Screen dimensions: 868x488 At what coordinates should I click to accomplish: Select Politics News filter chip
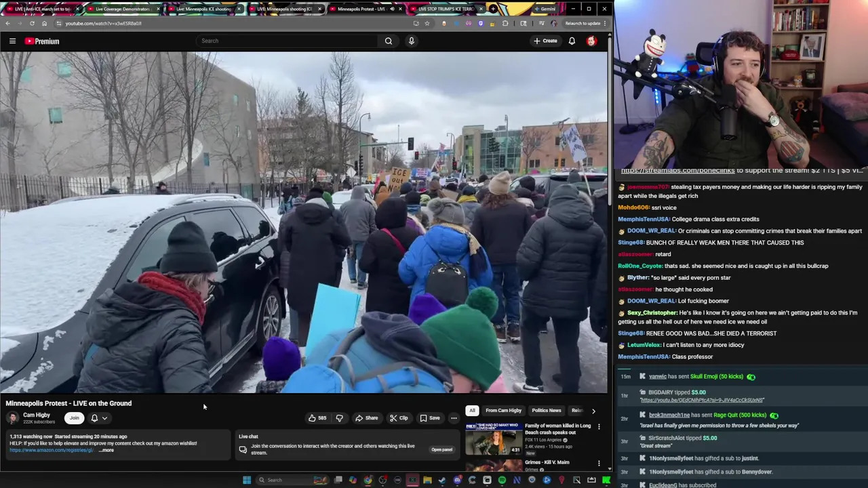click(x=546, y=410)
